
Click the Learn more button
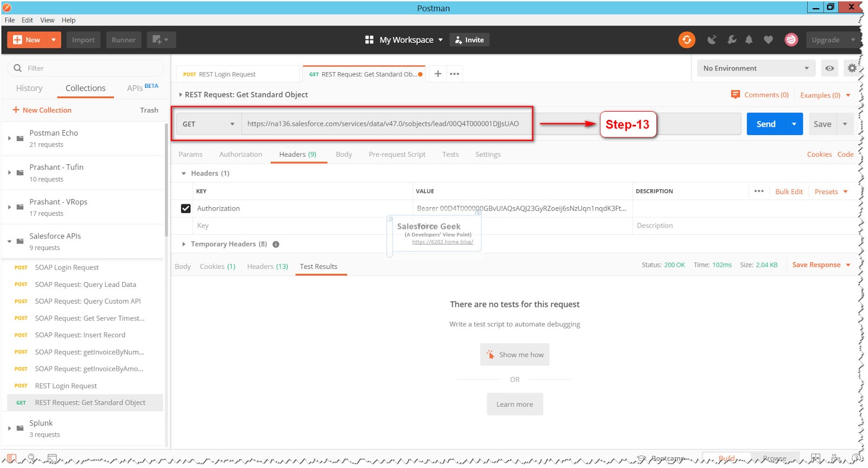515,404
